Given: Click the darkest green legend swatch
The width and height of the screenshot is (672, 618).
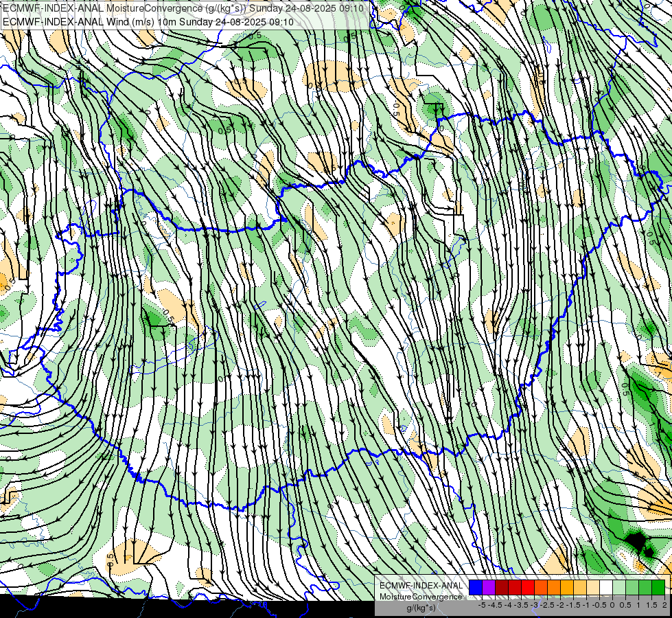Looking at the screenshot, I should (658, 588).
